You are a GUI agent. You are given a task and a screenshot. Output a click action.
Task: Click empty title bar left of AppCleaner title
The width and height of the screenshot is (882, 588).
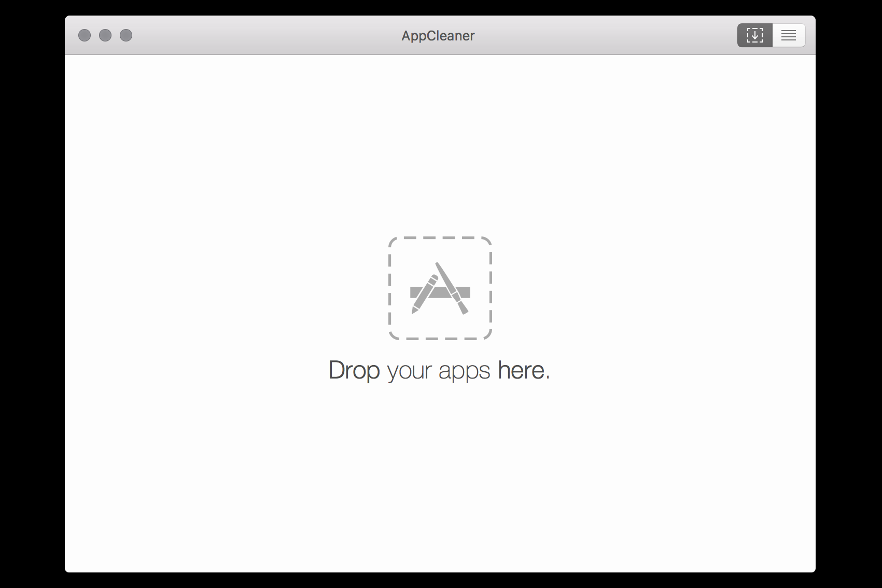click(x=259, y=35)
